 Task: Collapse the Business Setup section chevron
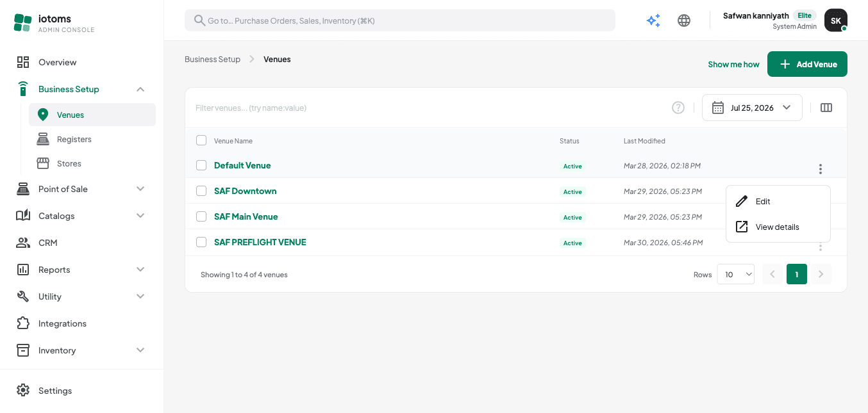point(140,89)
